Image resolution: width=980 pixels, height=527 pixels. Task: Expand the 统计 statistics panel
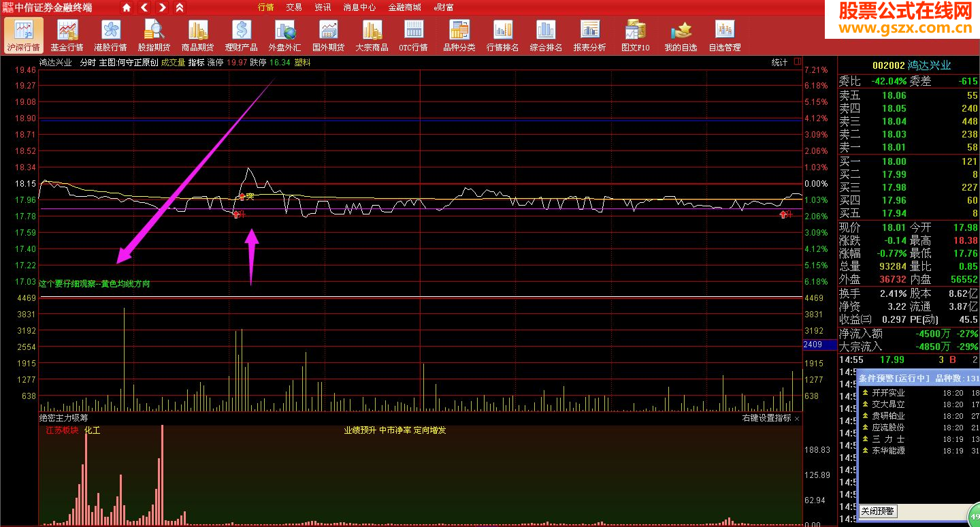(x=779, y=63)
